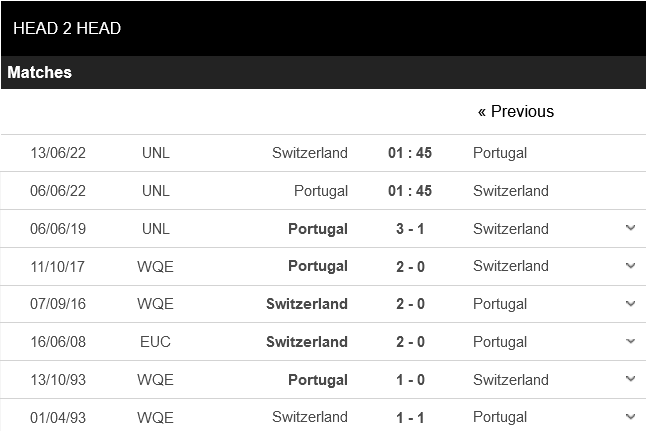The height and width of the screenshot is (431, 646).
Task: Click the 1 - 1 score result
Action: [409, 417]
